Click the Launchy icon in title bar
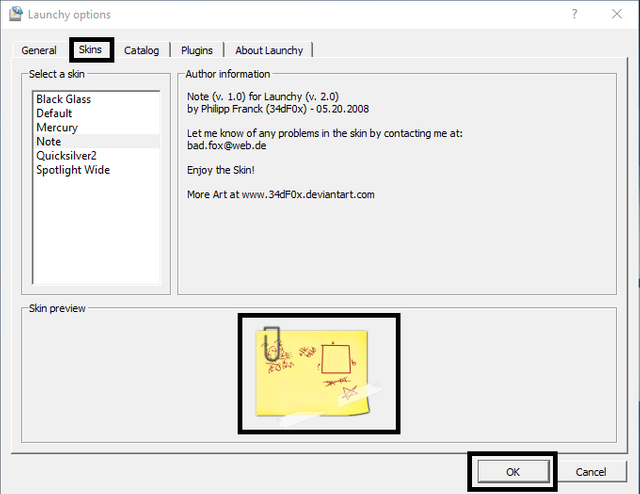The image size is (640, 494). pos(16,14)
